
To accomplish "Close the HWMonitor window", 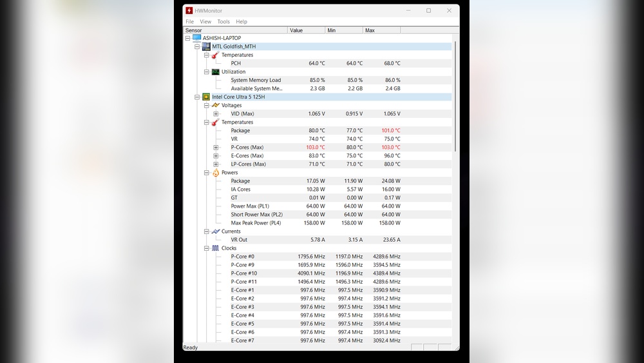I will coord(449,11).
